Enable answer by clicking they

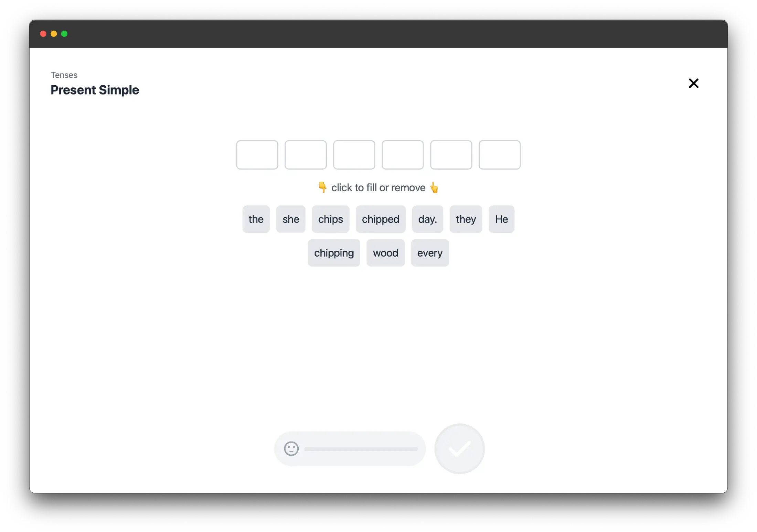[x=466, y=219]
